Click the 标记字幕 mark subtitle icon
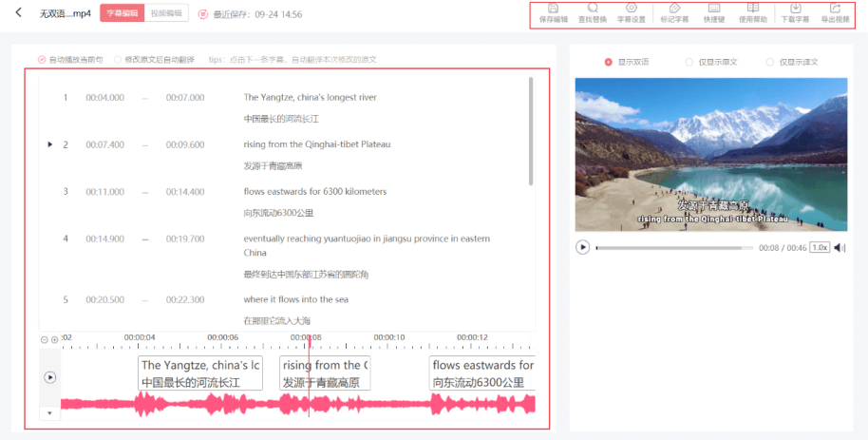 [674, 12]
